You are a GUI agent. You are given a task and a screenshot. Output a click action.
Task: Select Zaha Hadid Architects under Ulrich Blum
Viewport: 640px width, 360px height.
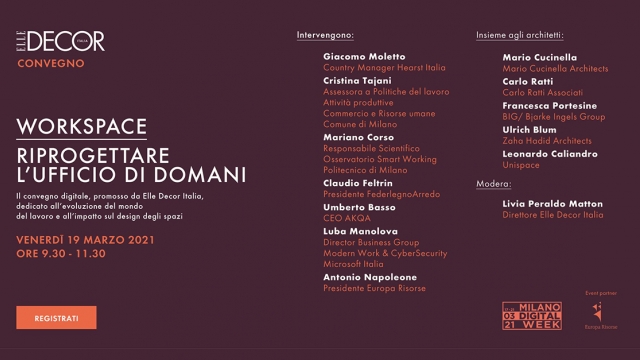[x=547, y=141]
